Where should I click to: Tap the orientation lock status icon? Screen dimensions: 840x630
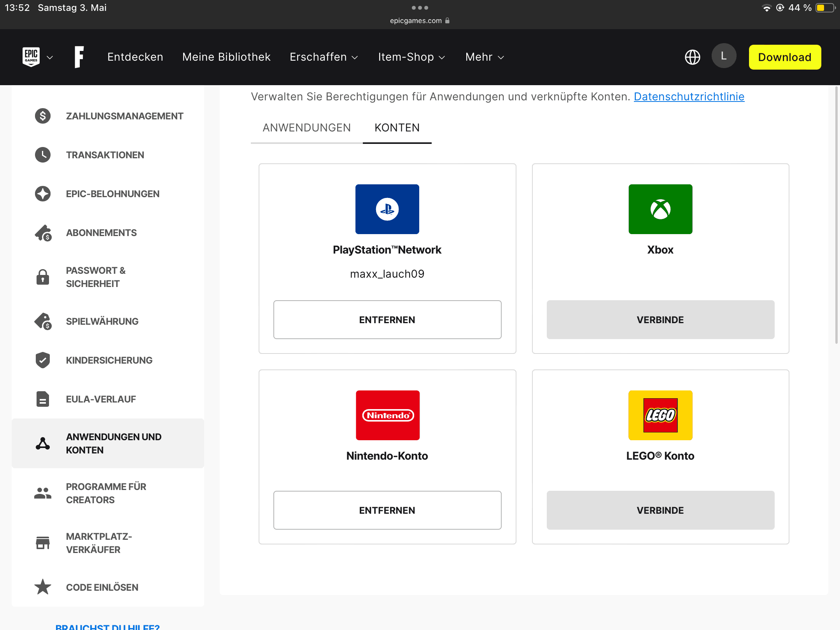[x=780, y=8]
